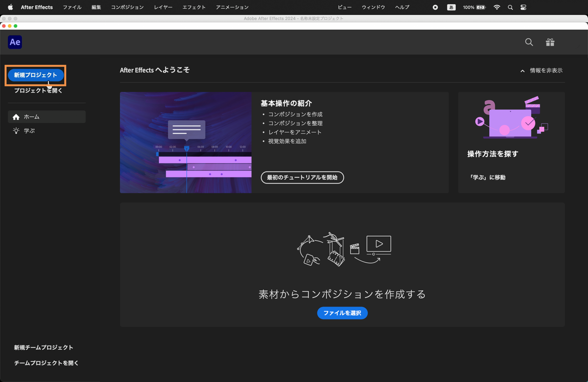The image size is (588, 382).
Task: Switch Japanese input method あ icon
Action: [451, 7]
